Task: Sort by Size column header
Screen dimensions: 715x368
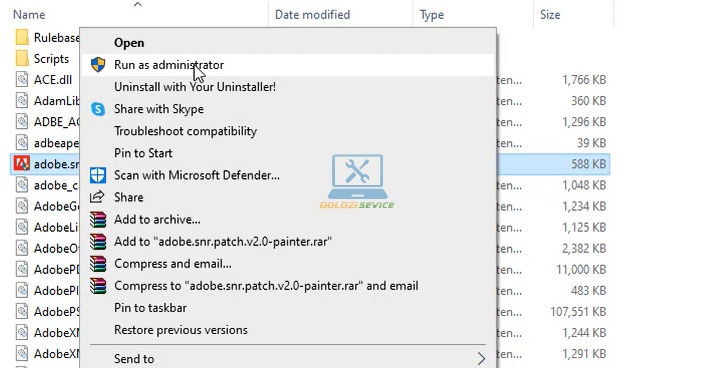Action: coord(550,15)
